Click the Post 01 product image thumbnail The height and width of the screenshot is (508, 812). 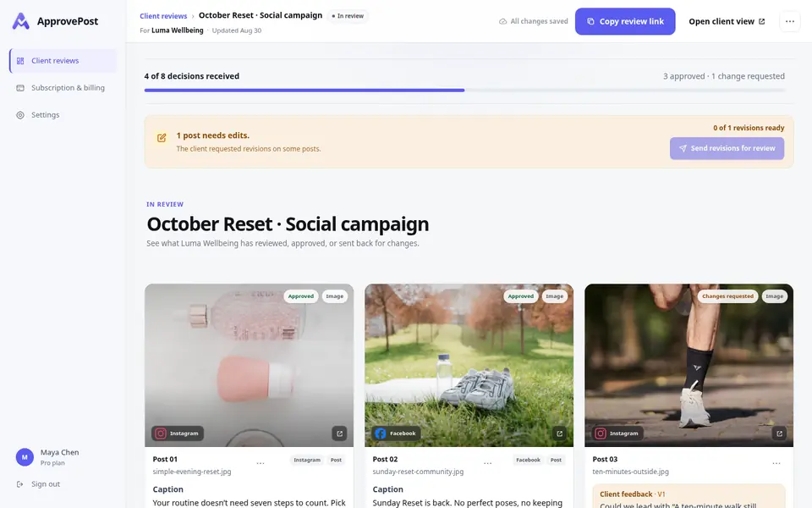249,365
